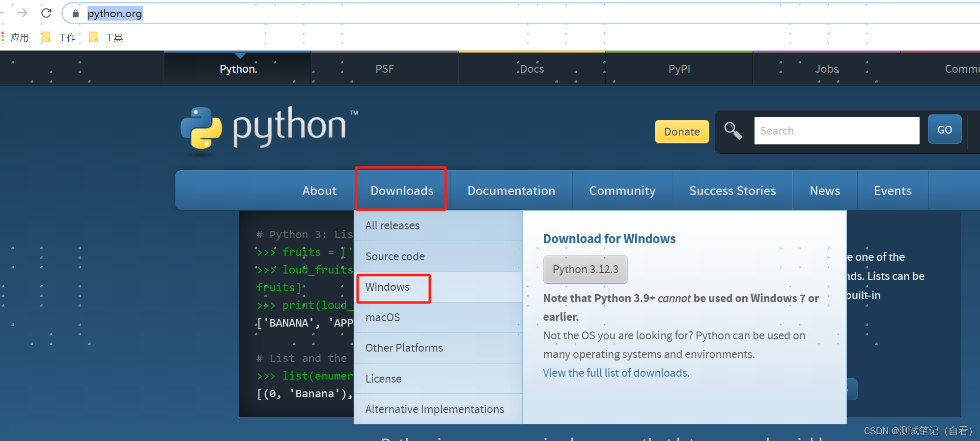Click the padlock site info icon

click(x=75, y=13)
